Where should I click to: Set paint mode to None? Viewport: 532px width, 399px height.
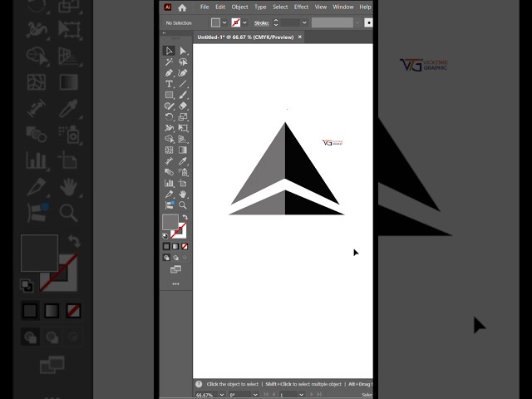(x=185, y=246)
